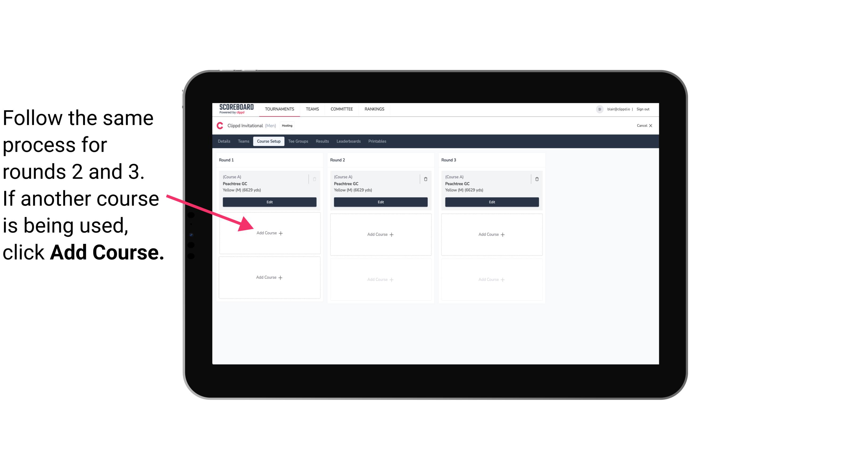
Task: Click the second Add Course in Round 1
Action: (270, 277)
